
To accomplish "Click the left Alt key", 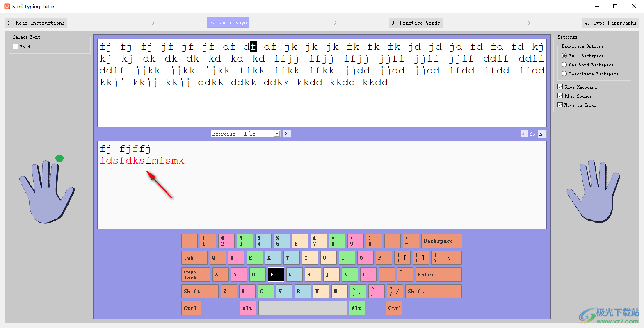I will tap(248, 308).
